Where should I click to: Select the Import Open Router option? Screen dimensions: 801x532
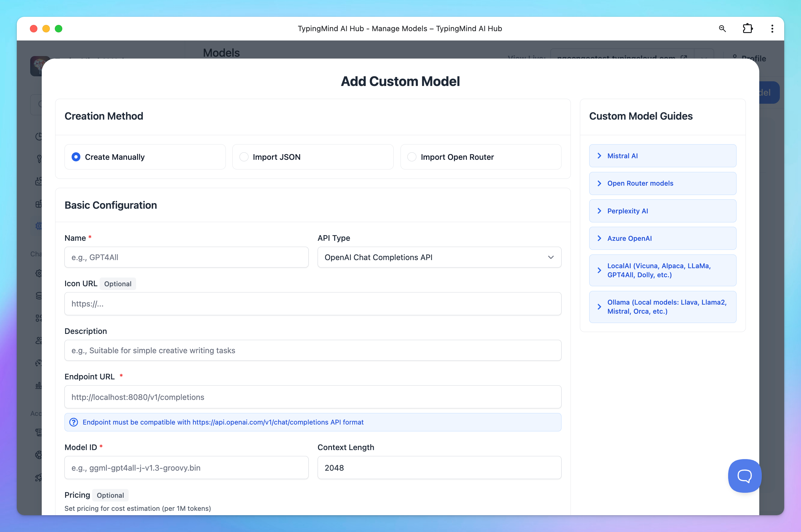point(412,157)
